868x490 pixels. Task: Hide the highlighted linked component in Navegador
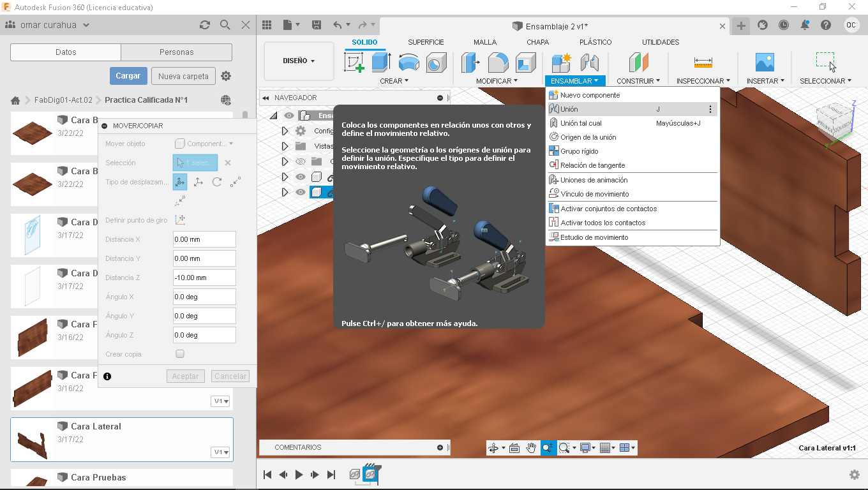tap(301, 192)
